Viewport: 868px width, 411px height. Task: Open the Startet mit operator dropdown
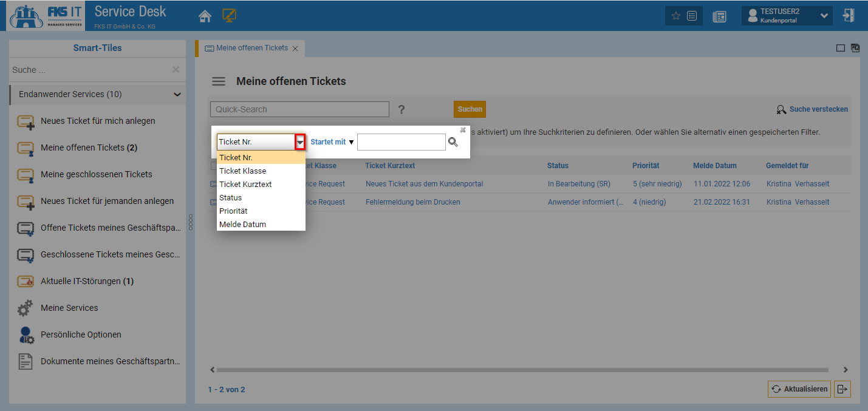(332, 142)
